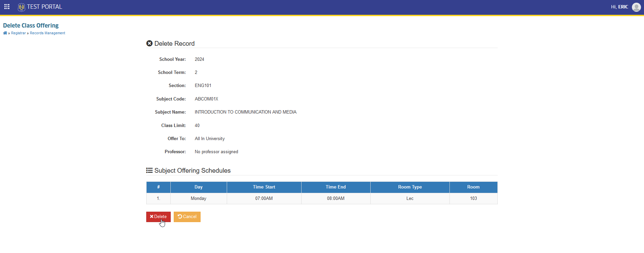The height and width of the screenshot is (253, 644).
Task: Click subject name INTRODUCTION TO COMMUNICATION AND MEDIA
Action: [246, 112]
